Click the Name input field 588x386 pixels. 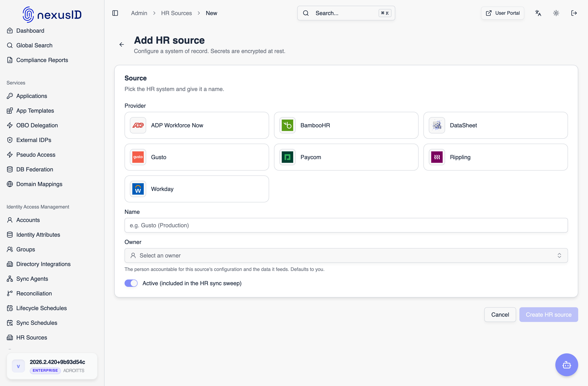(346, 225)
